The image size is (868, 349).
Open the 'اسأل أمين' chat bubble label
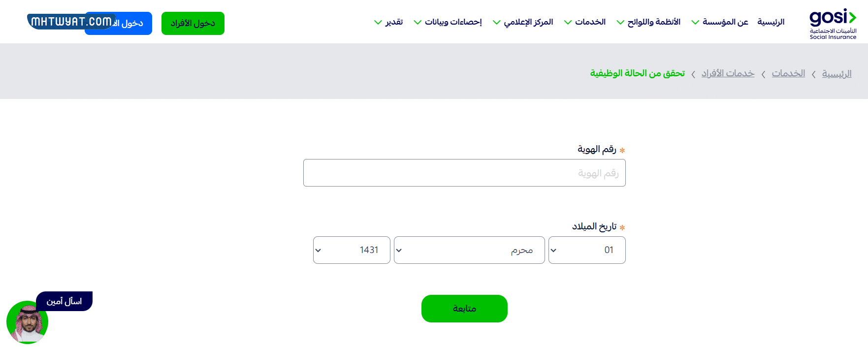click(x=64, y=301)
